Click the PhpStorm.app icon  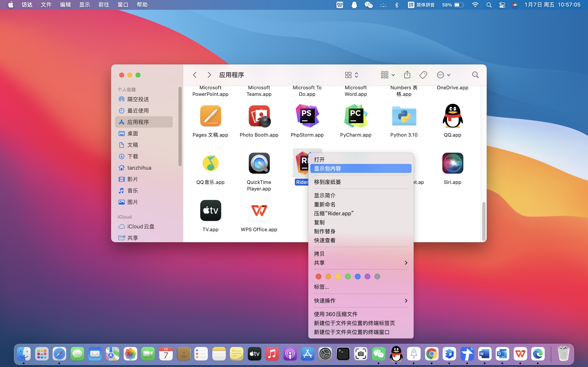307,116
